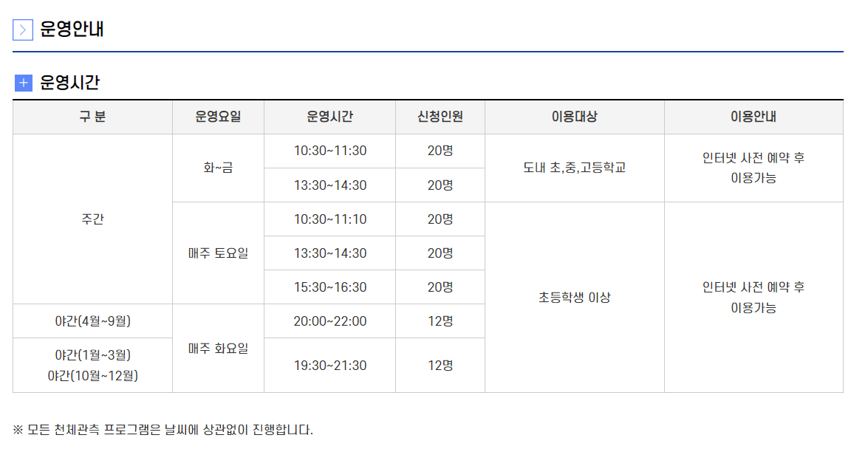The width and height of the screenshot is (868, 452).
Task: Click the 10:30~11:10 time slot
Action: (330, 219)
